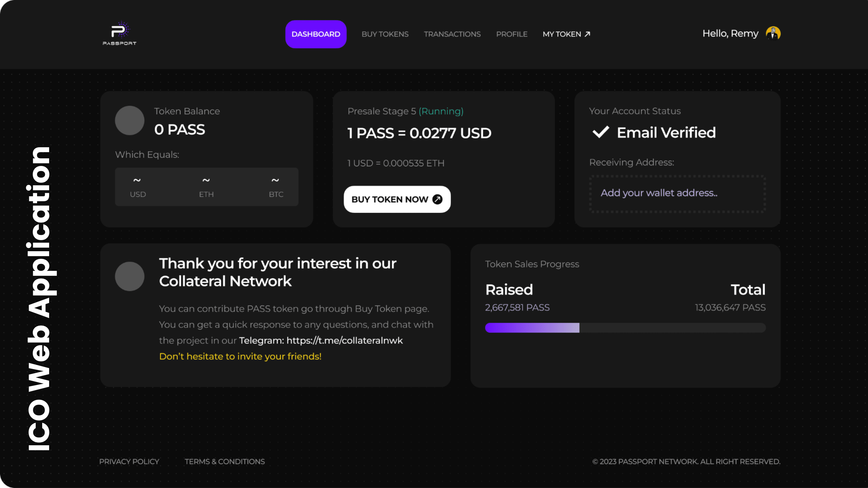Viewport: 868px width, 488px height.
Task: Go to the Buy Tokens tab
Action: tap(385, 34)
